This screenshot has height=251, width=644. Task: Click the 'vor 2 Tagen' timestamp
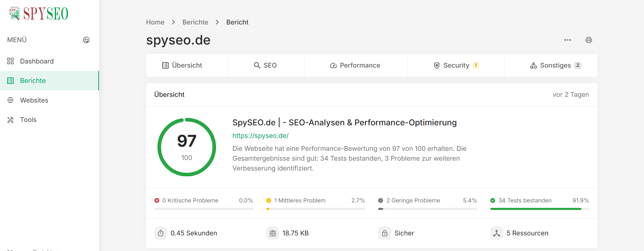pos(571,94)
